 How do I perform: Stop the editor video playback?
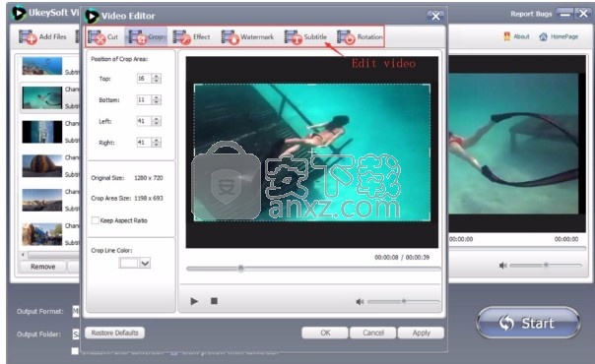[214, 301]
